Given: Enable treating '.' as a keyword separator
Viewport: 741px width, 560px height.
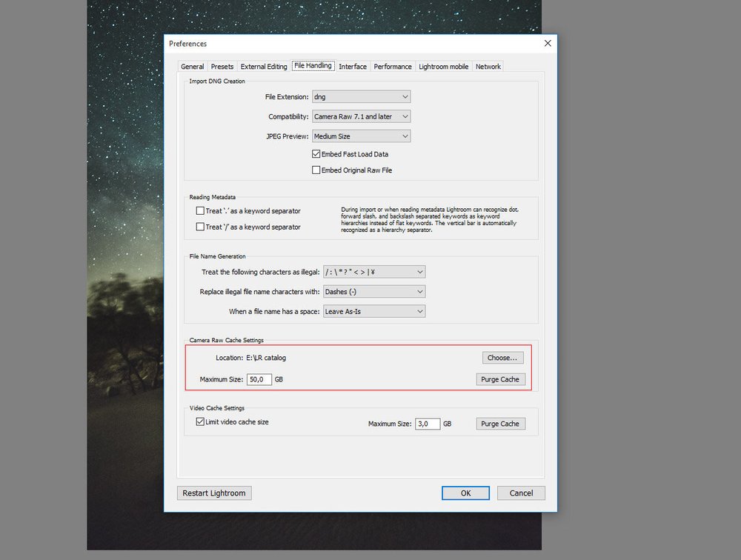Looking at the screenshot, I should pyautogui.click(x=199, y=210).
